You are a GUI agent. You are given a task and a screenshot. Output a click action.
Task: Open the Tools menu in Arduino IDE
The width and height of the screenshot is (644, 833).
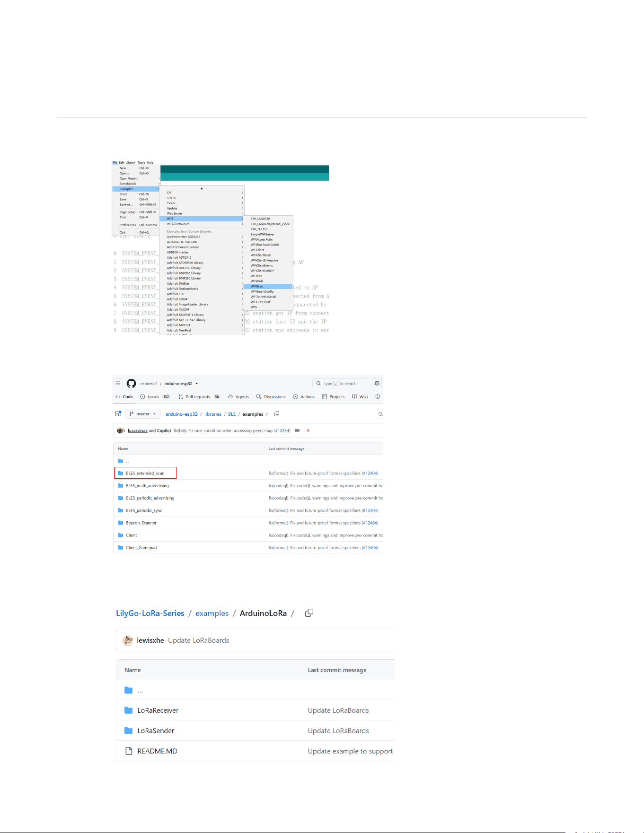141,162
